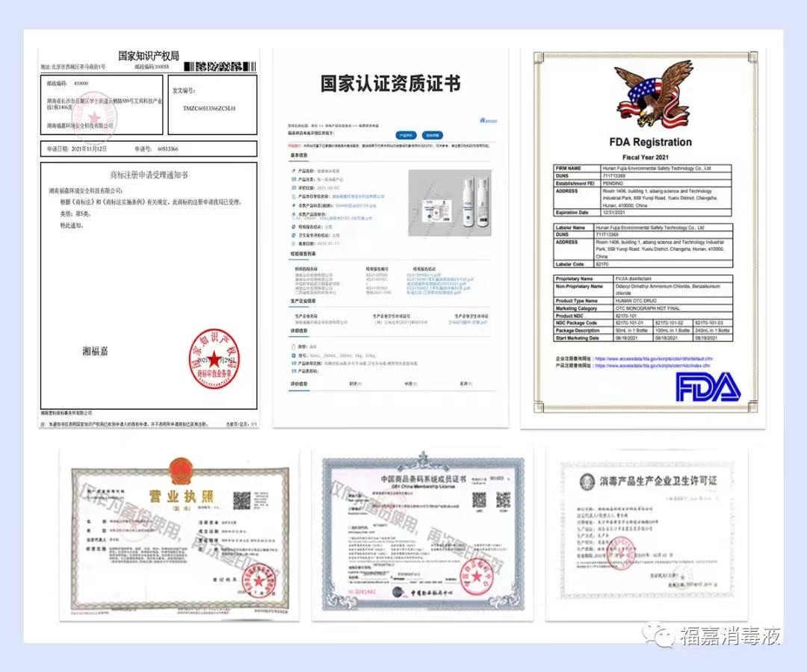The image size is (807, 672).
Task: Select the 评价信息 tab at the page bottom
Action: coord(299,384)
